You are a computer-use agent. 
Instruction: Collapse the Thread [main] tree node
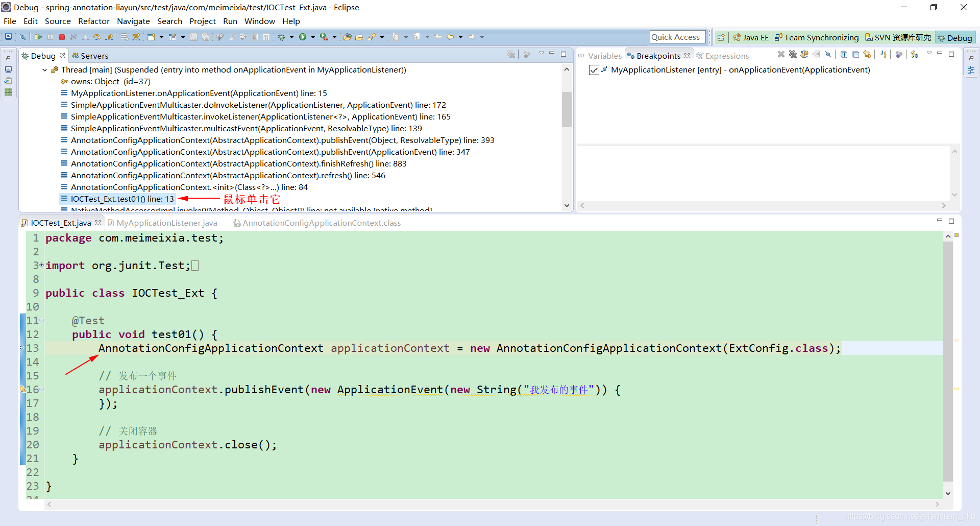[45, 70]
